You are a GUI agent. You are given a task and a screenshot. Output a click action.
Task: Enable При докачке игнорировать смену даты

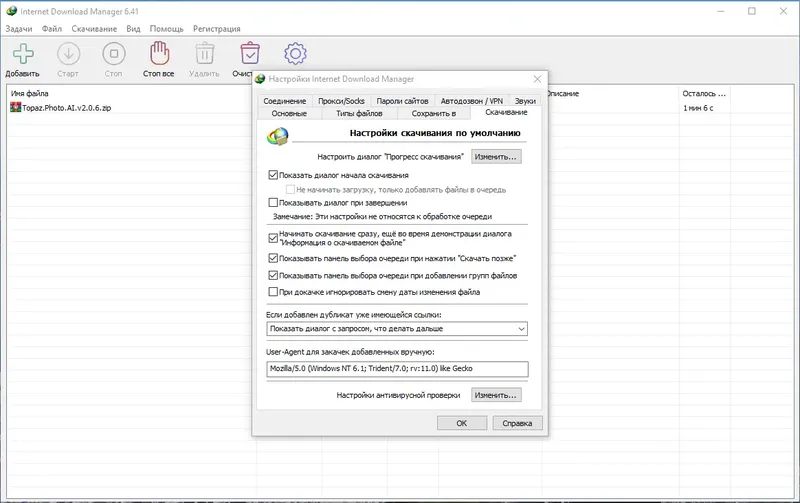[273, 292]
